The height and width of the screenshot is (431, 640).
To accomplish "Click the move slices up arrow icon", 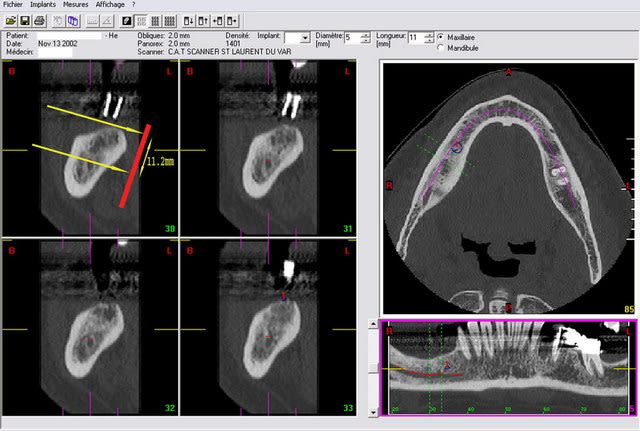I will pyautogui.click(x=203, y=20).
